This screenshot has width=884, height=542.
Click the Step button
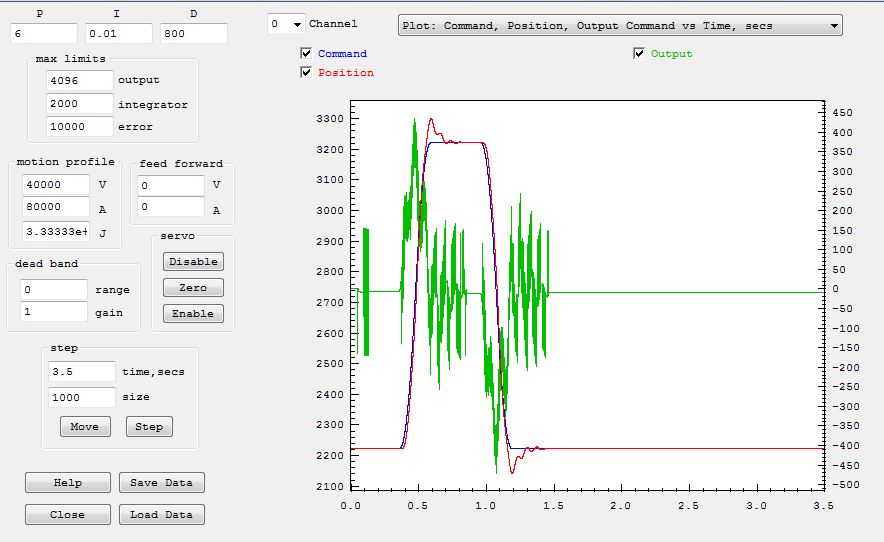pyautogui.click(x=149, y=427)
